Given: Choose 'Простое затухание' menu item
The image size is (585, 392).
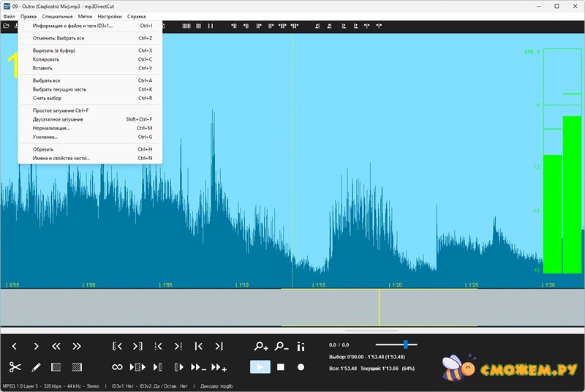Looking at the screenshot, I should tap(60, 110).
